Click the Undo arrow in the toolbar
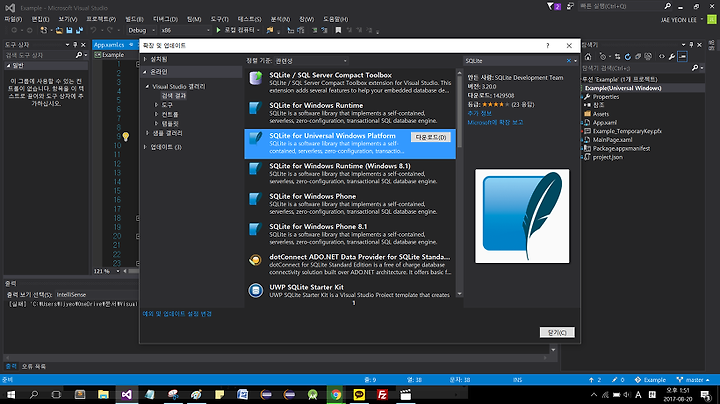Viewport: 720px width, 404px height. point(93,30)
